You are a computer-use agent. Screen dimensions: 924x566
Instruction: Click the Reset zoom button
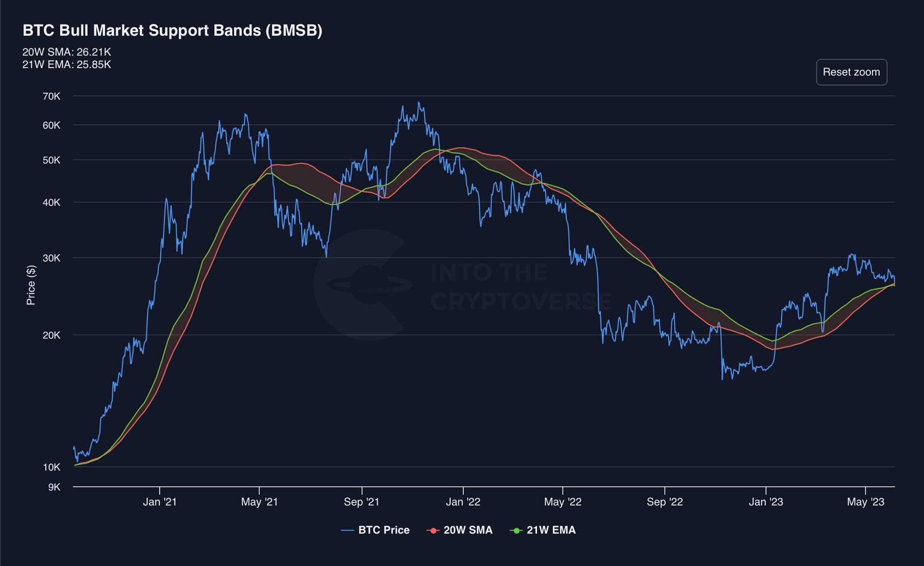tap(851, 72)
